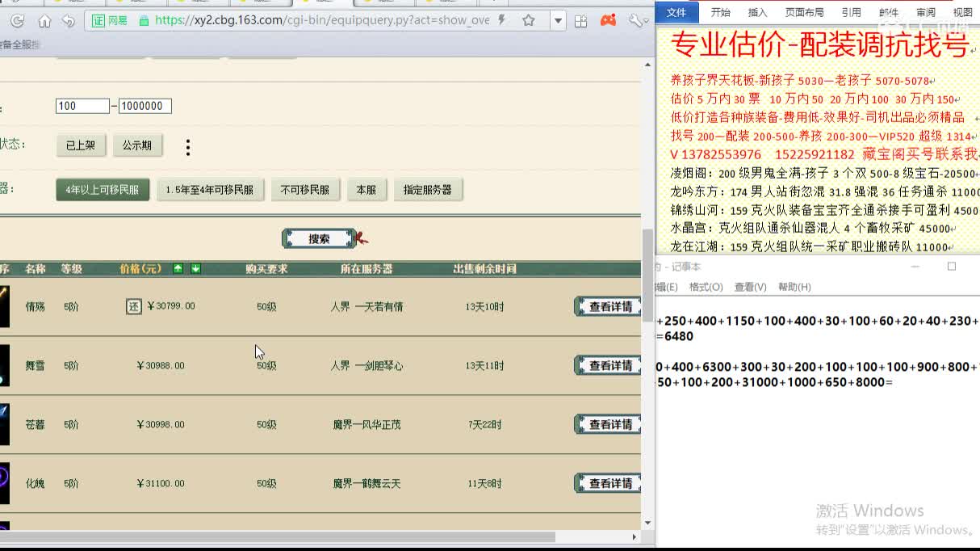The width and height of the screenshot is (980, 551).
Task: Toggle the 指定服务器 server filter
Action: [428, 190]
